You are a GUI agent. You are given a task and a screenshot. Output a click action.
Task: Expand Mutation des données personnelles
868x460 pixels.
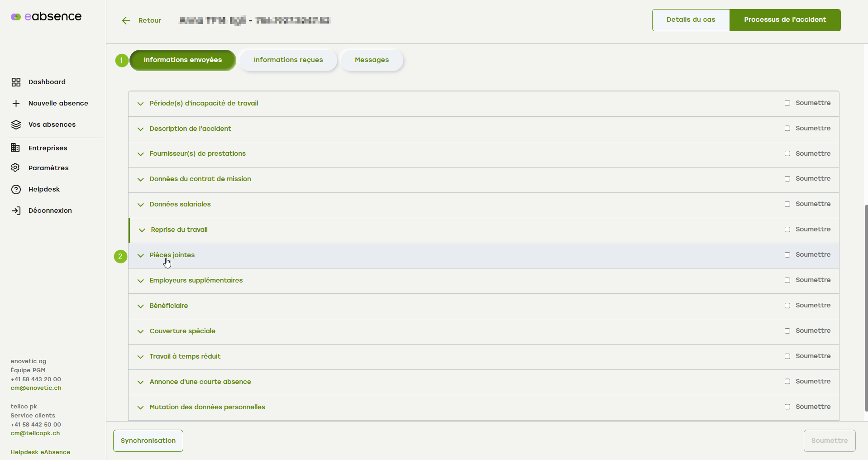[140, 407]
